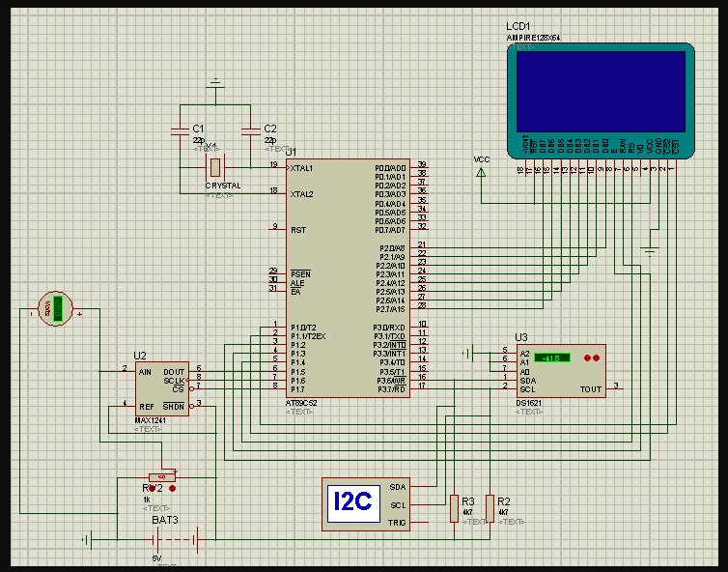This screenshot has height=572, width=728.
Task: Select the capacitor C2 symbol
Action: pos(251,130)
